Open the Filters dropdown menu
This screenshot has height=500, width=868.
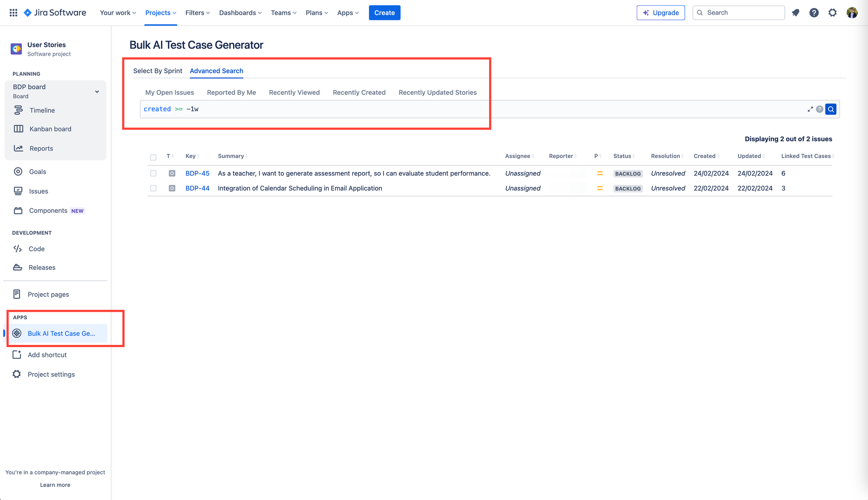coord(197,13)
